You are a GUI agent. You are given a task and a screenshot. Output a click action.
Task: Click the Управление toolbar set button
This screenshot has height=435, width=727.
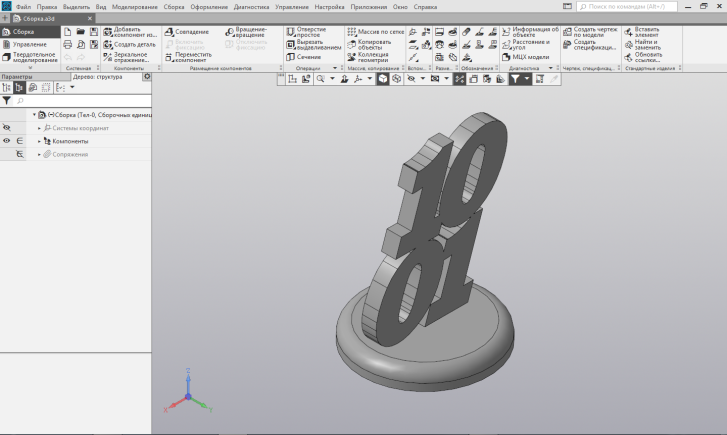pos(30,44)
